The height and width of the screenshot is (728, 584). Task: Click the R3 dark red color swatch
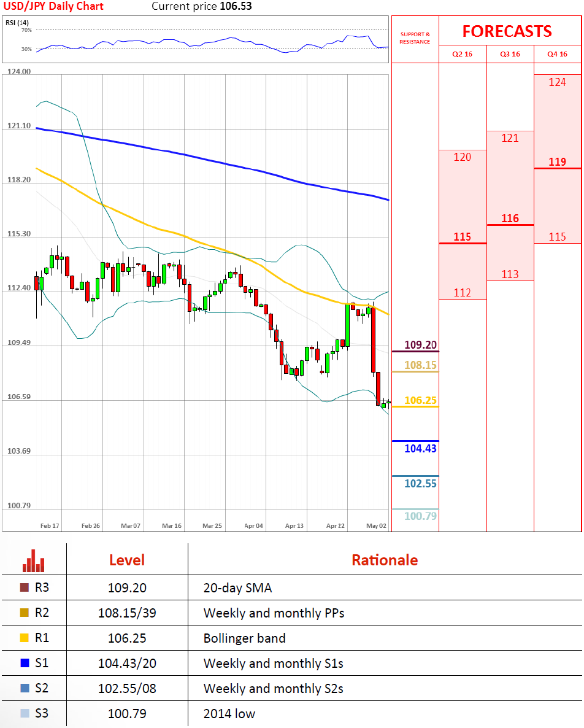tap(25, 587)
